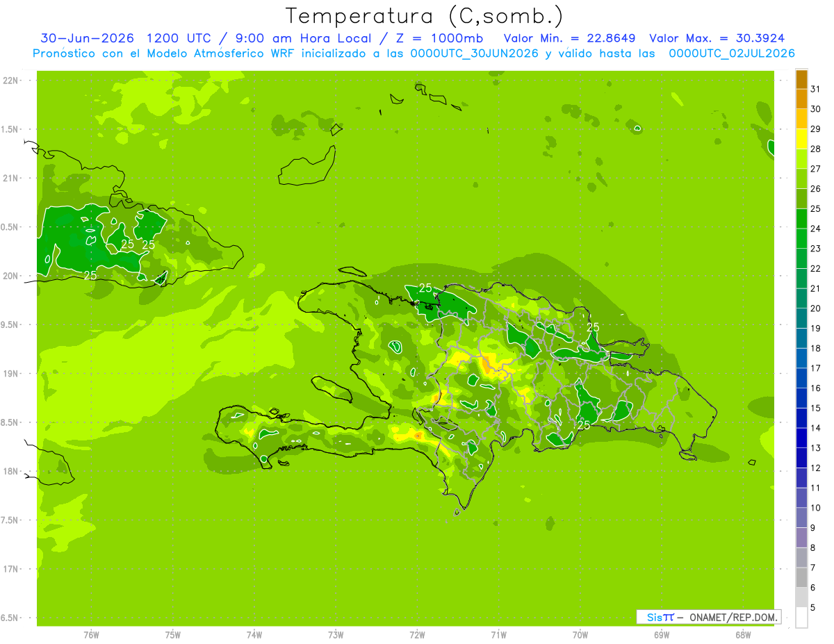Image resolution: width=834 pixels, height=644 pixels.
Task: Pick the green legend swatch between 23 and 24
Action: coord(801,239)
